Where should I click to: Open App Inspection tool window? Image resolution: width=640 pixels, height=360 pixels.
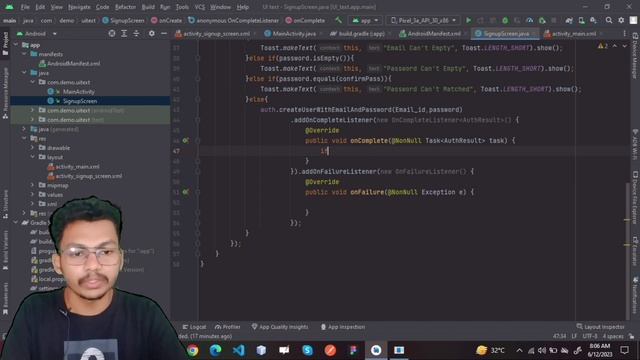coord(343,327)
